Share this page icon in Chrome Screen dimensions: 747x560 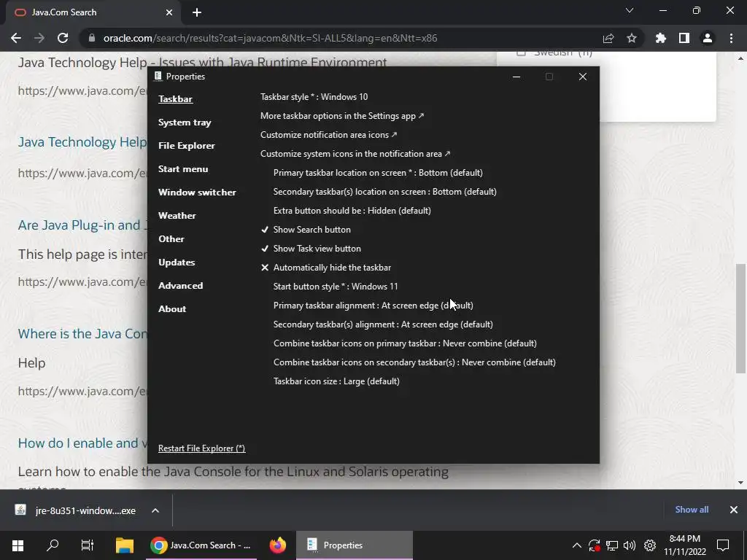pos(608,38)
